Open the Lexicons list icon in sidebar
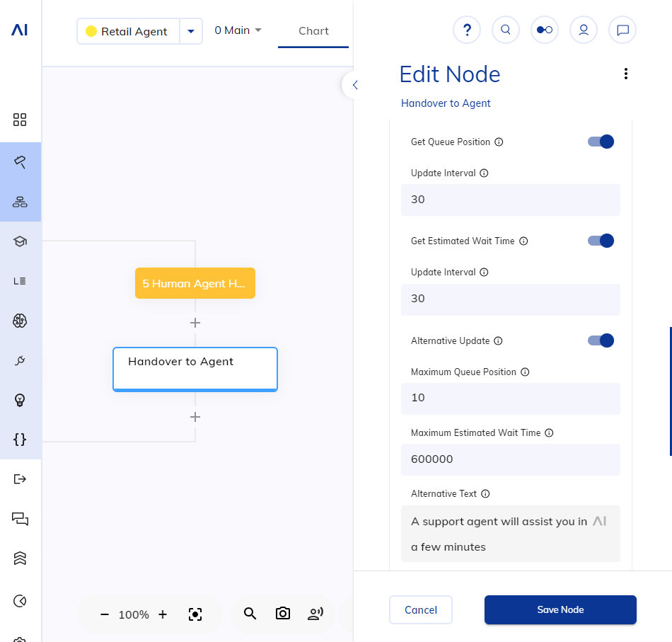This screenshot has height=642, width=672. (x=20, y=281)
